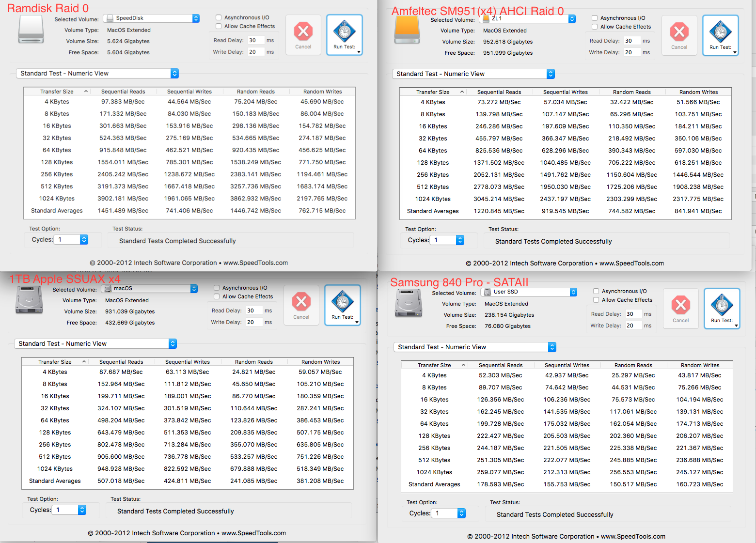Click the Read Delay field in Apple SSUAX window
Screen dimensions: 756x543
point(253,310)
